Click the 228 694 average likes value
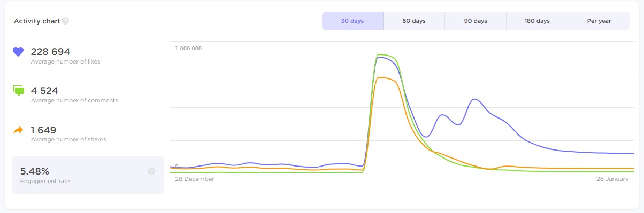This screenshot has height=213, width=644. tap(51, 52)
